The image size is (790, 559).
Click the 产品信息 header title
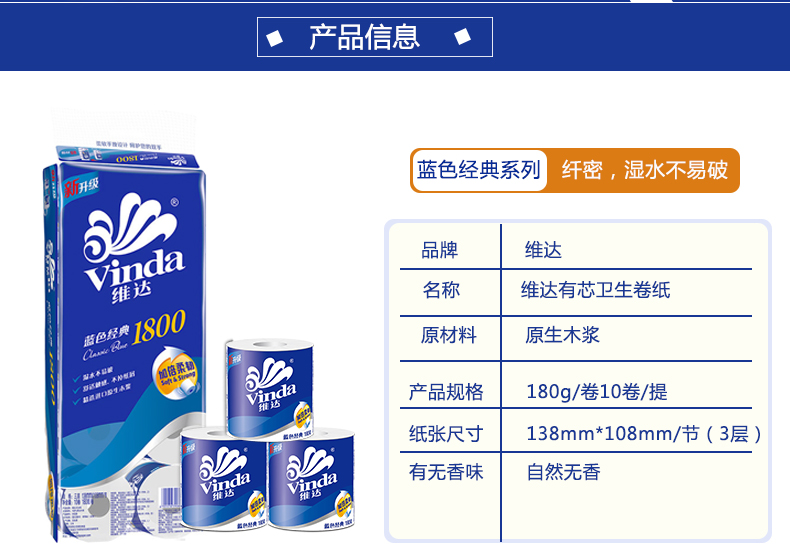[364, 37]
